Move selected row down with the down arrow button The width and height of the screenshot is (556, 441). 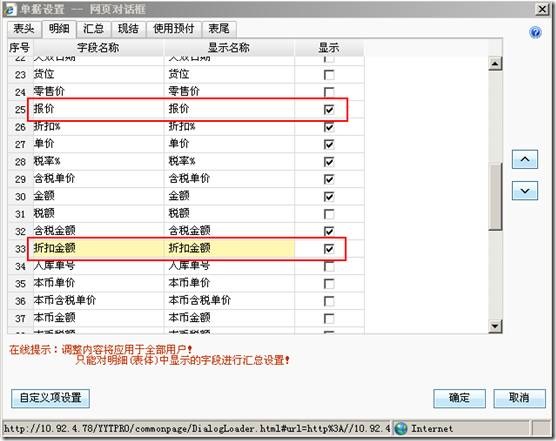(525, 191)
